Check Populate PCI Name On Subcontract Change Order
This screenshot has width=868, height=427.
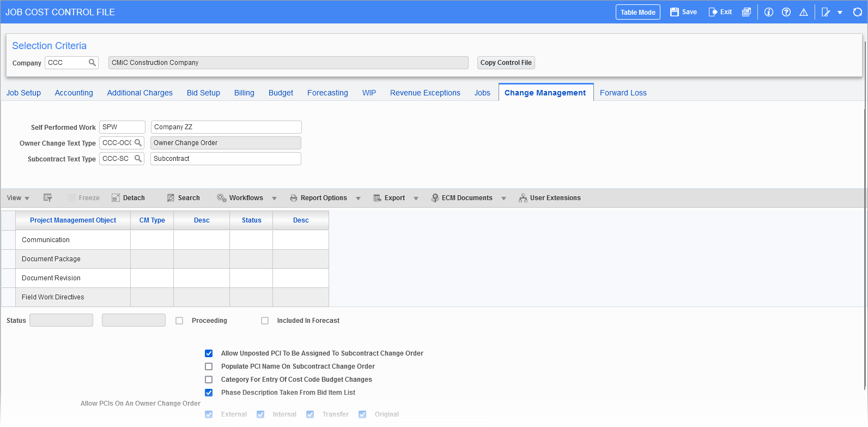click(209, 366)
